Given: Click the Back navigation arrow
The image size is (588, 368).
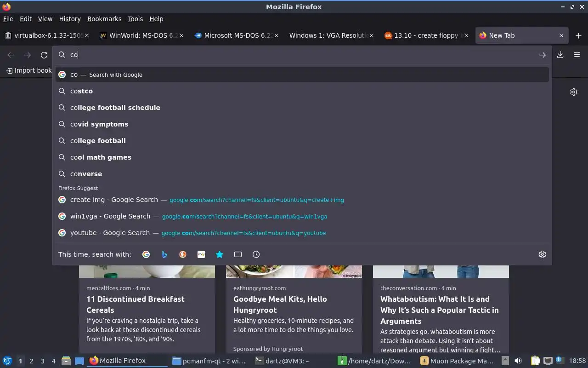Looking at the screenshot, I should coord(11,55).
